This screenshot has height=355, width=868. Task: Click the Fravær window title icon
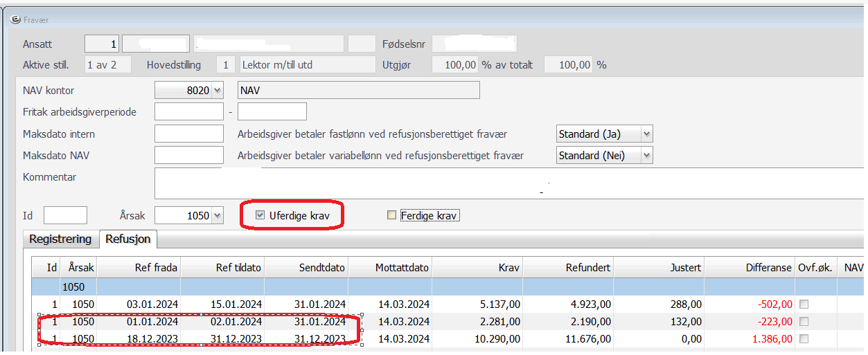[x=17, y=19]
